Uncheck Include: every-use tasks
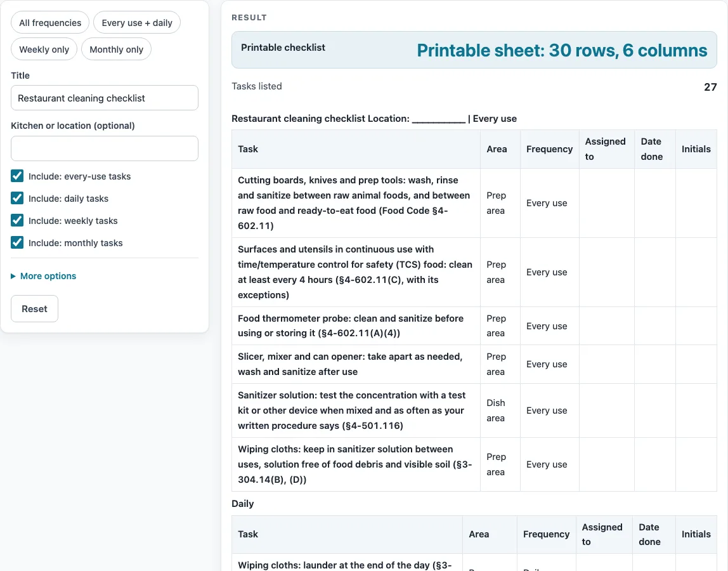The height and width of the screenshot is (571, 728). point(17,176)
